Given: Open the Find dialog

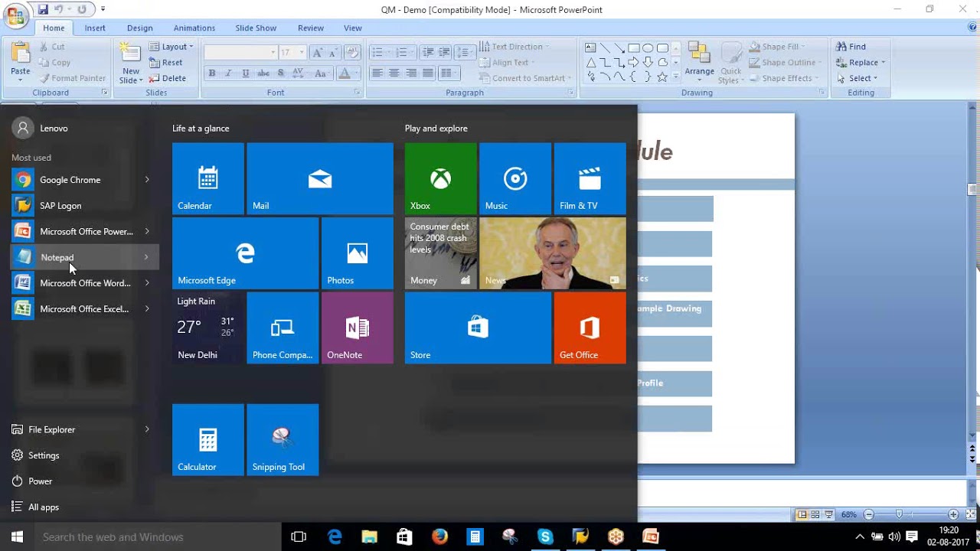Looking at the screenshot, I should [x=851, y=47].
